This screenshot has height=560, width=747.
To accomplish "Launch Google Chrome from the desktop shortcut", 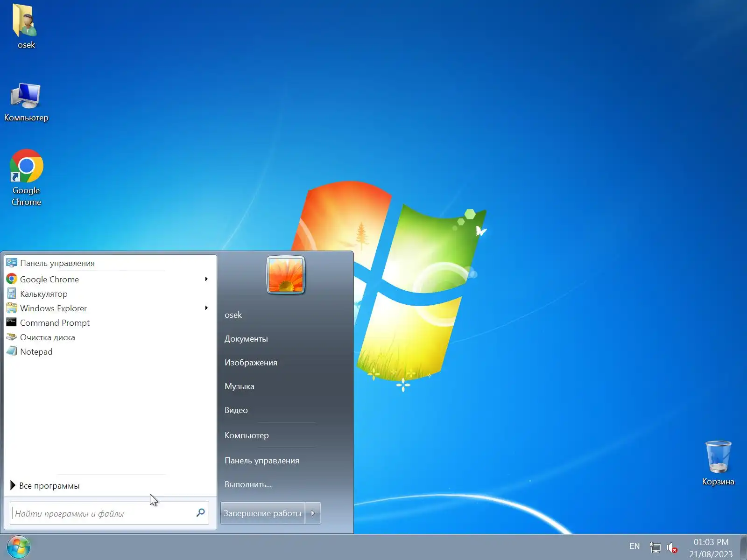I will coord(26,178).
